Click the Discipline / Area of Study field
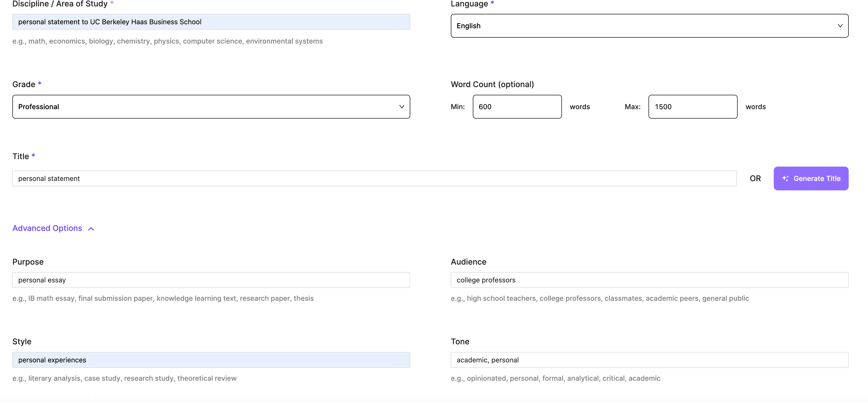Image resolution: width=868 pixels, height=403 pixels. 211,22
